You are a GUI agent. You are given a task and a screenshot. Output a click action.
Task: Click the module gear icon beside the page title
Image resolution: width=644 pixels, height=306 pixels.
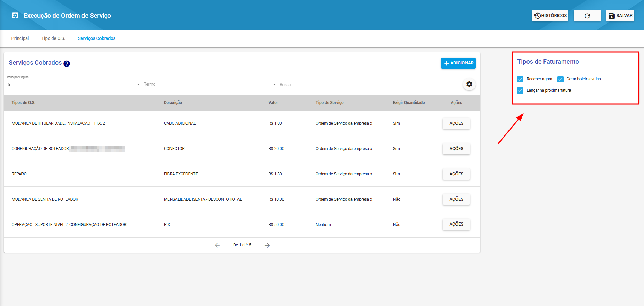pos(15,16)
